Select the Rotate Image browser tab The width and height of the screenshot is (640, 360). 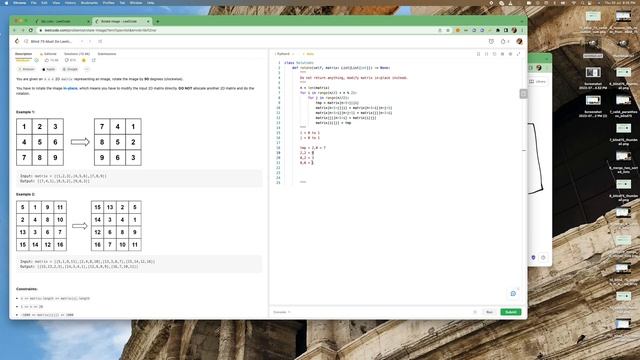[x=122, y=21]
